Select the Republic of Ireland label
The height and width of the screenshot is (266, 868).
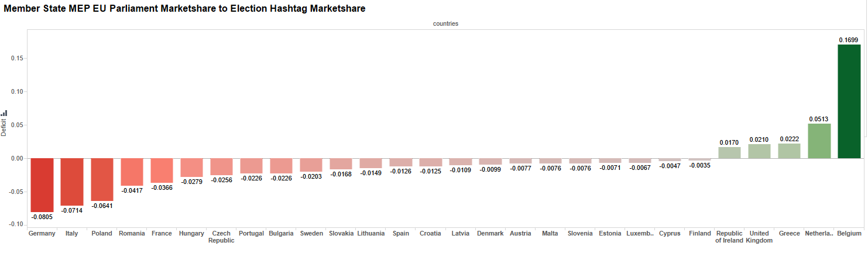point(729,237)
